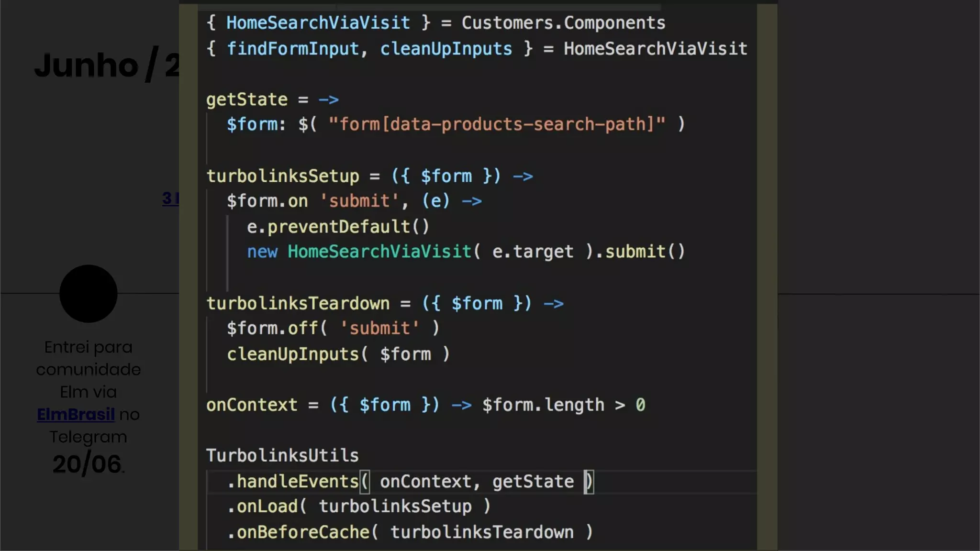Click the '.onLoad' method call
Screen dimensions: 980x551
pyautogui.click(x=262, y=507)
